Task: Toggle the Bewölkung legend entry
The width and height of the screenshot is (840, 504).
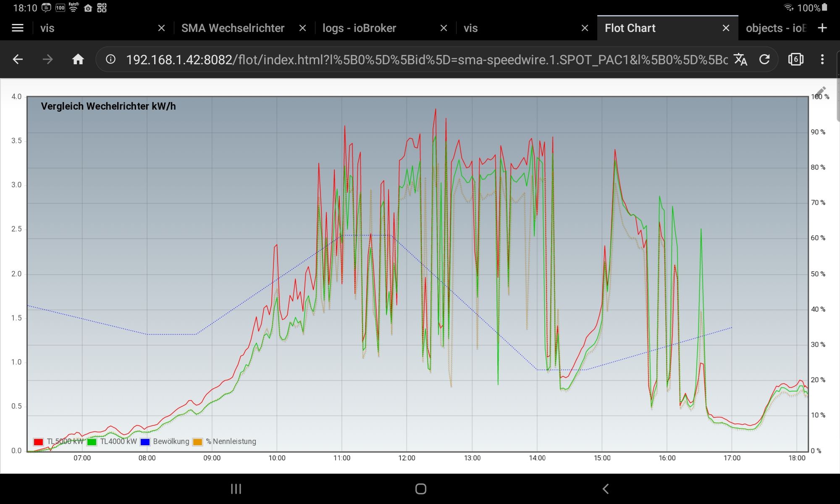Action: [171, 441]
